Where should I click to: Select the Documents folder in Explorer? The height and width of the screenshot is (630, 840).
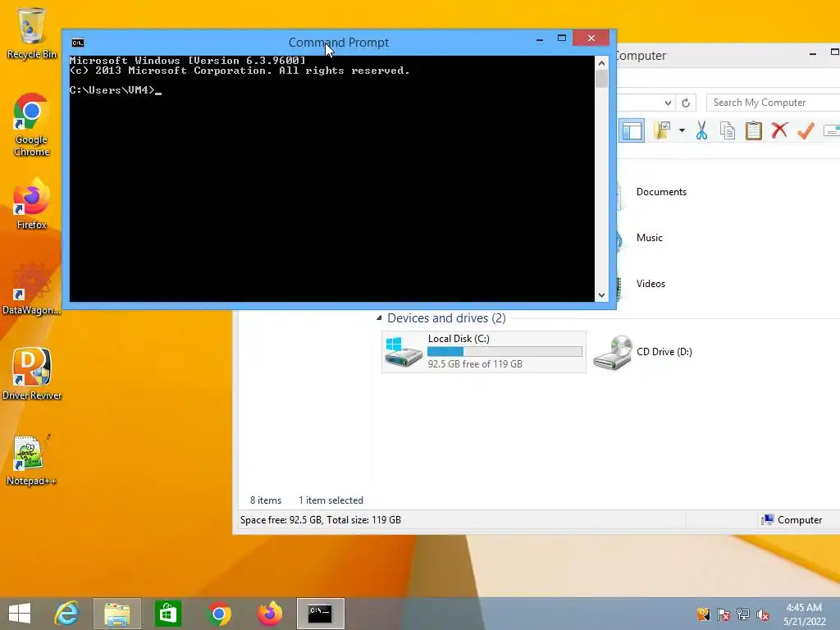[x=661, y=192]
